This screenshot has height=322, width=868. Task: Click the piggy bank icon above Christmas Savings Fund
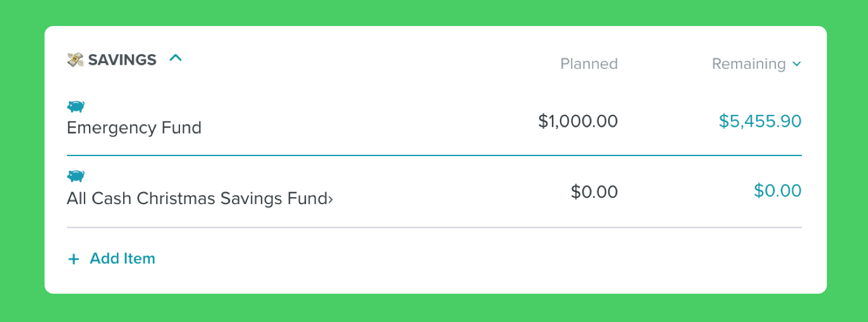pos(76,176)
